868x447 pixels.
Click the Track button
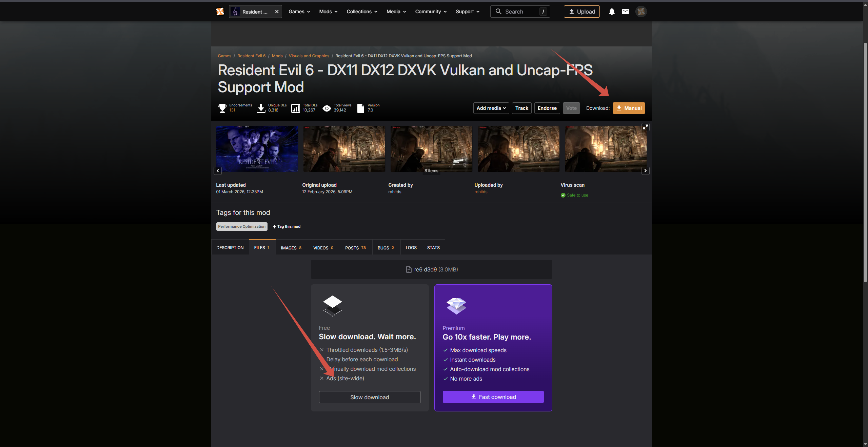(522, 108)
